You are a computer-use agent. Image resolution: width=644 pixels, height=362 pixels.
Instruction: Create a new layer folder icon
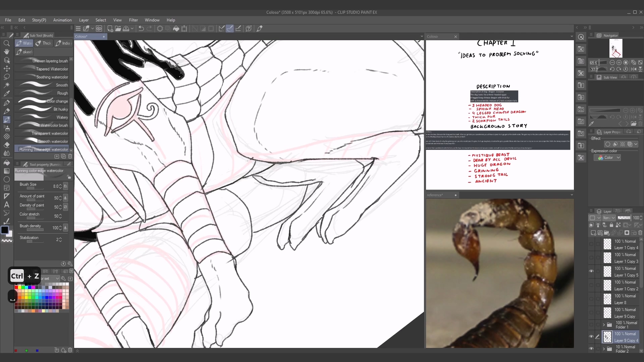pyautogui.click(x=607, y=233)
